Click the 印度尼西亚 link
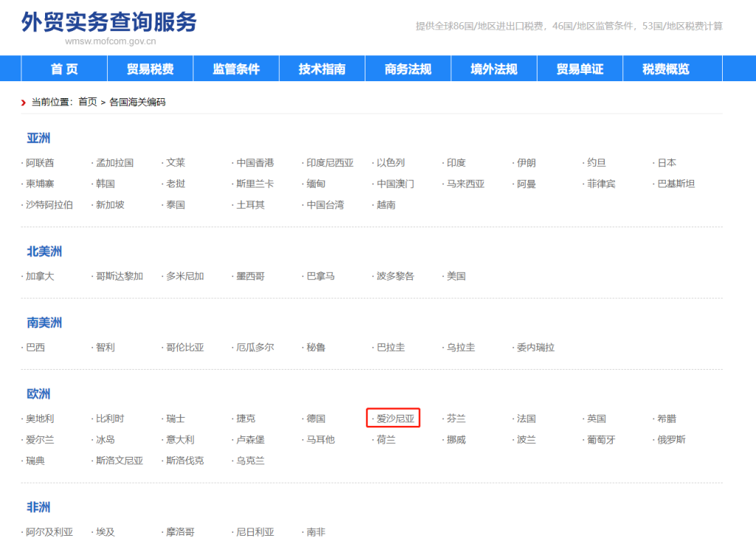This screenshot has height=538, width=756. [x=330, y=163]
